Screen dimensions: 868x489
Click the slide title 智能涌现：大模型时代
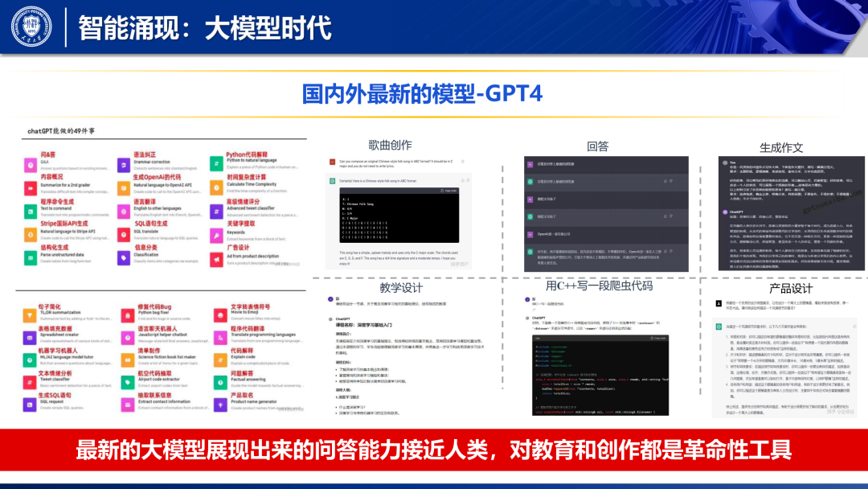[x=204, y=27]
